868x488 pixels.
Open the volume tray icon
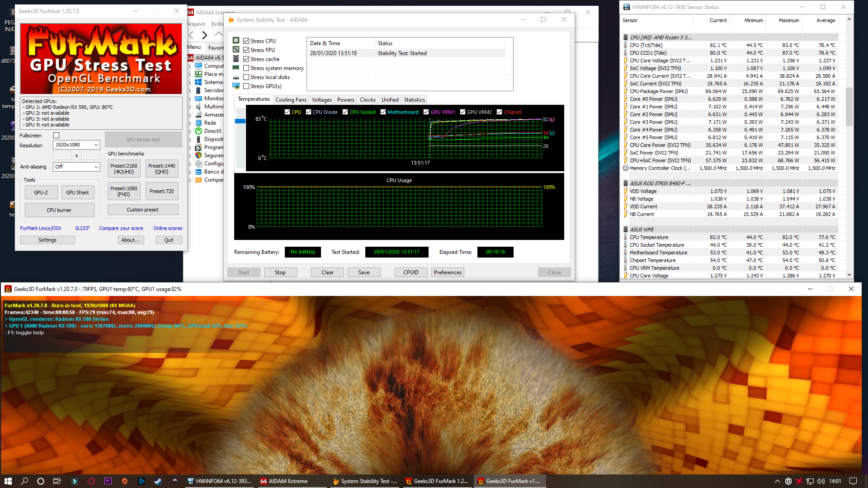pos(821,481)
